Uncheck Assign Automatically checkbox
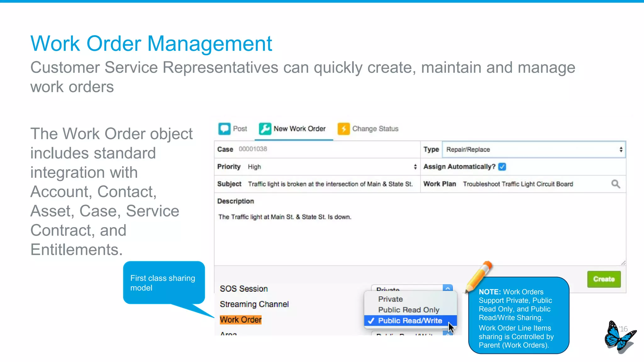Image resolution: width=644 pixels, height=362 pixels. [x=502, y=167]
